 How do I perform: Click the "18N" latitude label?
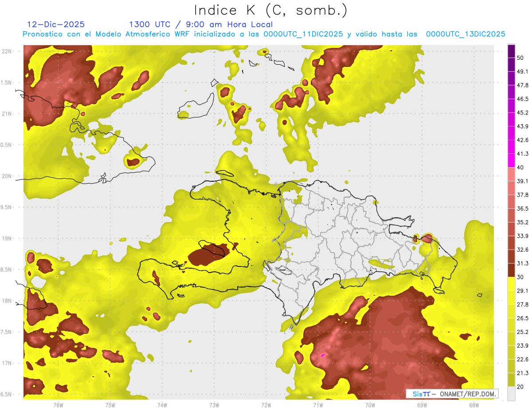click(8, 301)
